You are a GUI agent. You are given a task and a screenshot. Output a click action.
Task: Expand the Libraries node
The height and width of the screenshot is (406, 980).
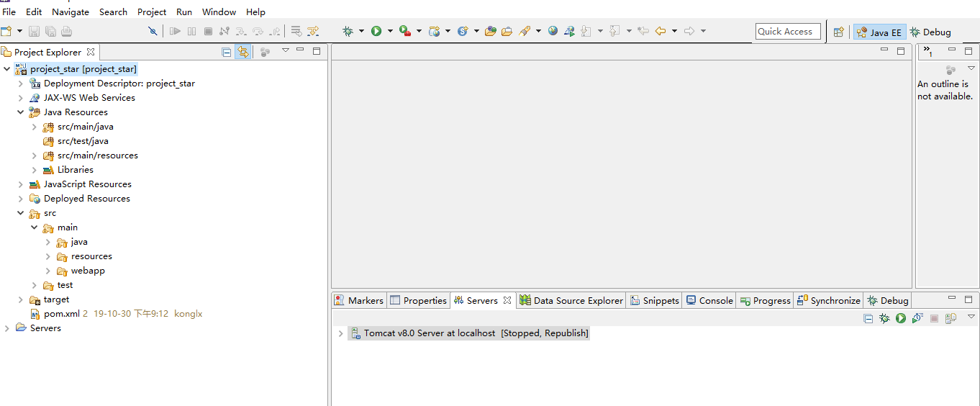click(x=34, y=170)
